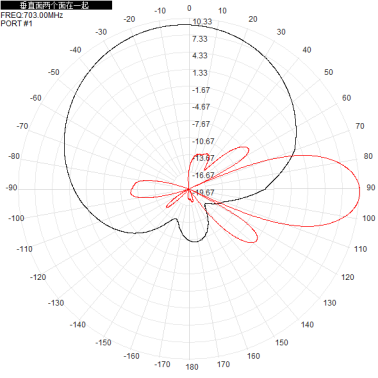The height and width of the screenshot is (378, 378).
Task: Click the positive 45-side label reading 40
Action: pos(307,50)
